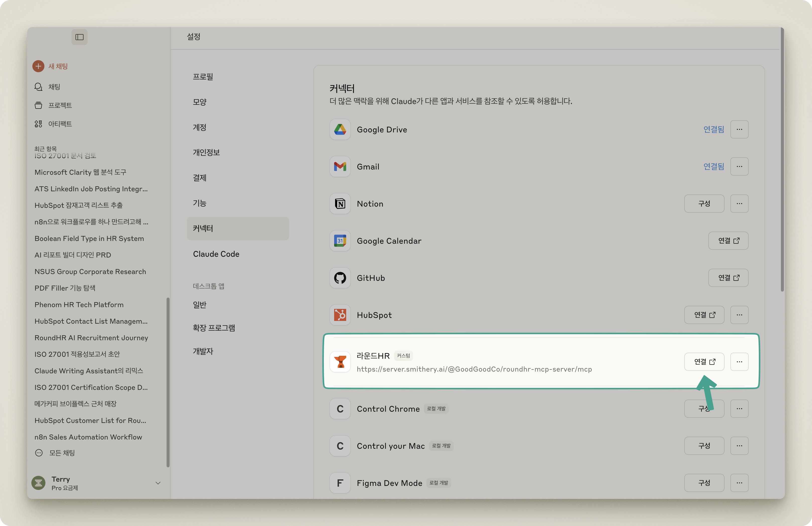Open the Chats speech bubble icon
This screenshot has width=812, height=526.
(x=38, y=86)
